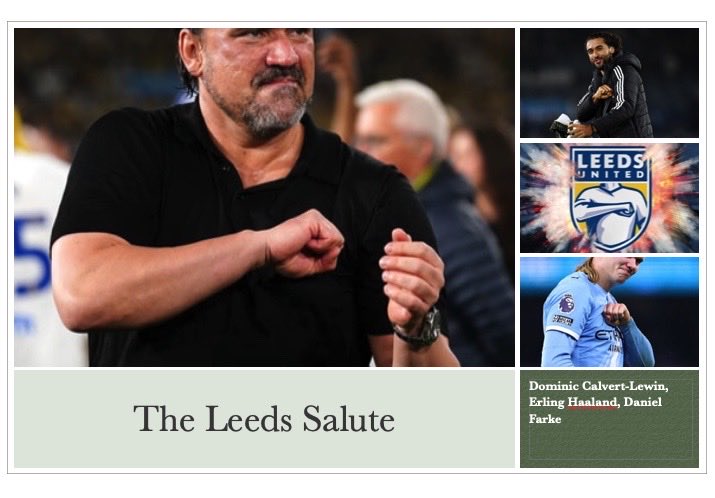This screenshot has width=715, height=498.
Task: Select the photo of player in sky-blue jersey
Action: click(609, 312)
